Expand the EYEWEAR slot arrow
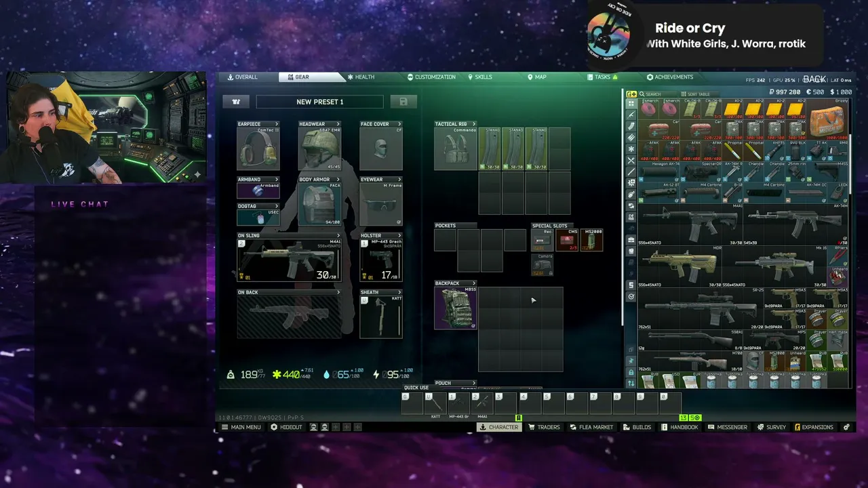Image resolution: width=868 pixels, height=488 pixels. pos(399,180)
